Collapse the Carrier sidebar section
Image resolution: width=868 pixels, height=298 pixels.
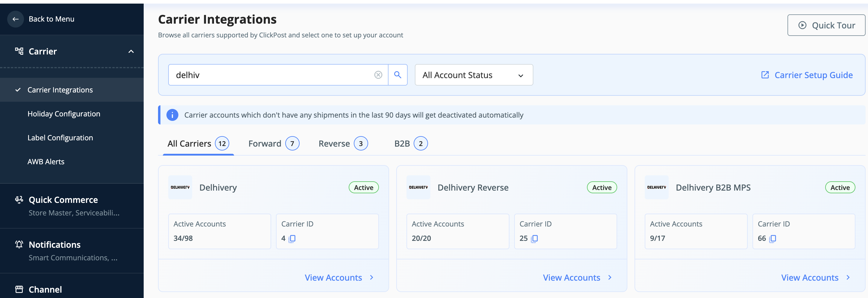[131, 51]
